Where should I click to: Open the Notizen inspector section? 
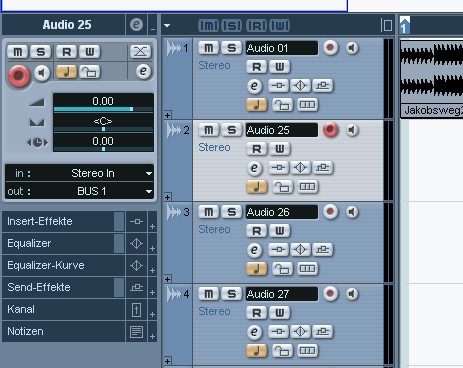coord(63,331)
